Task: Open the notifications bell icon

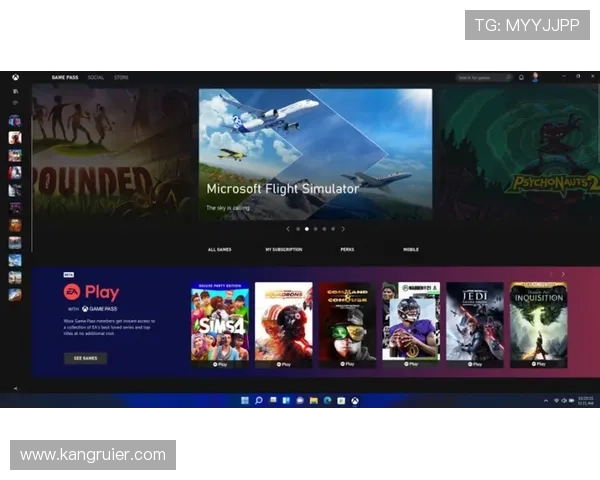Action: coord(521,77)
